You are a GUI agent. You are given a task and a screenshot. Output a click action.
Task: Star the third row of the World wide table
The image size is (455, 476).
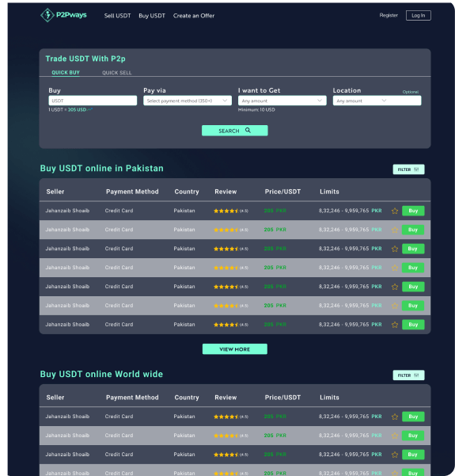click(x=395, y=455)
